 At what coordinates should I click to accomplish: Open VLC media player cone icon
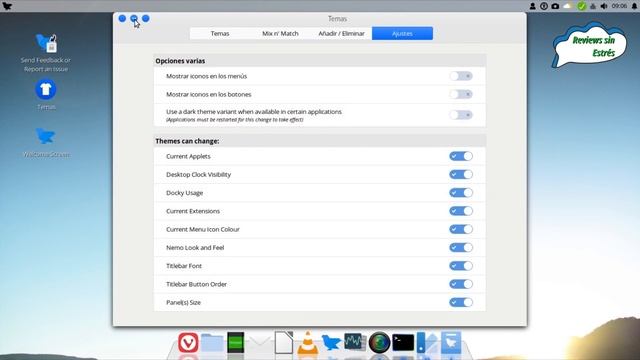[307, 342]
